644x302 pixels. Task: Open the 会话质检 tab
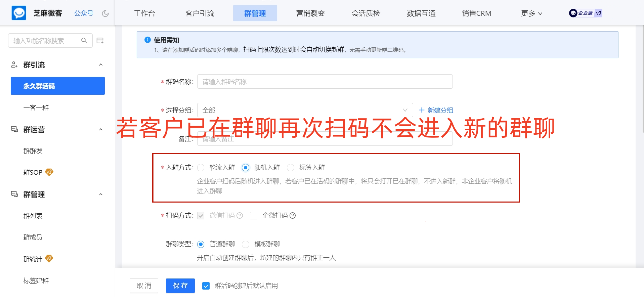coord(366,13)
